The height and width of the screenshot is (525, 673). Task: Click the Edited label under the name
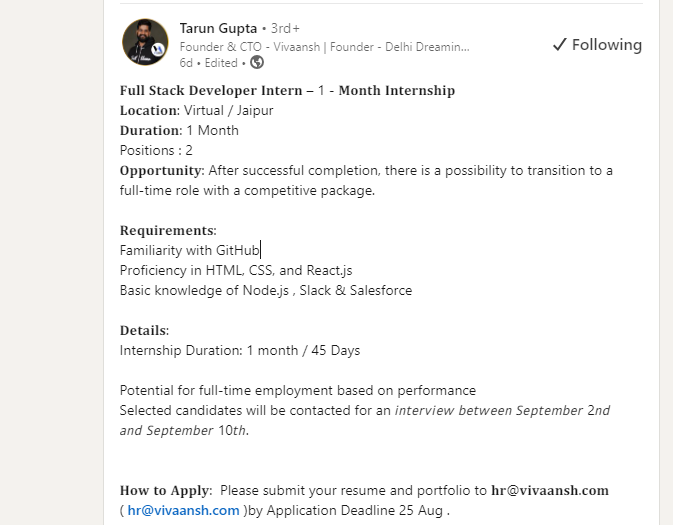click(222, 62)
